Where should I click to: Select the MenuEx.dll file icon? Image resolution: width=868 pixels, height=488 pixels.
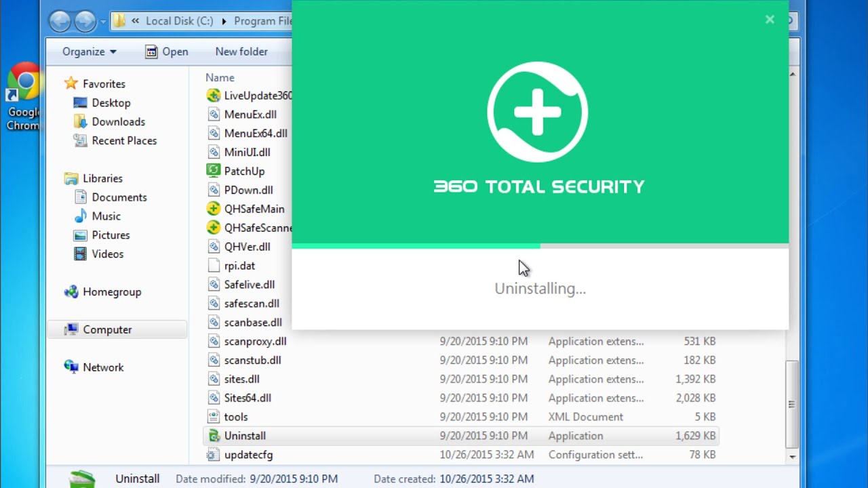click(x=214, y=115)
